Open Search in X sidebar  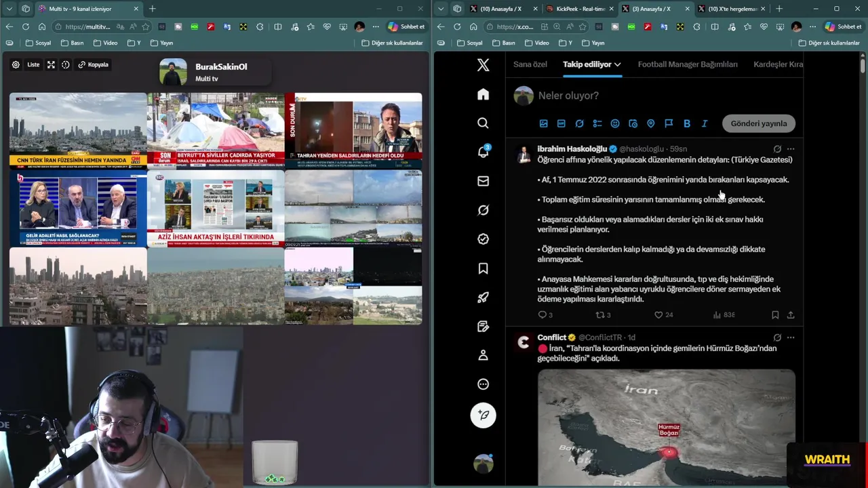click(x=483, y=123)
